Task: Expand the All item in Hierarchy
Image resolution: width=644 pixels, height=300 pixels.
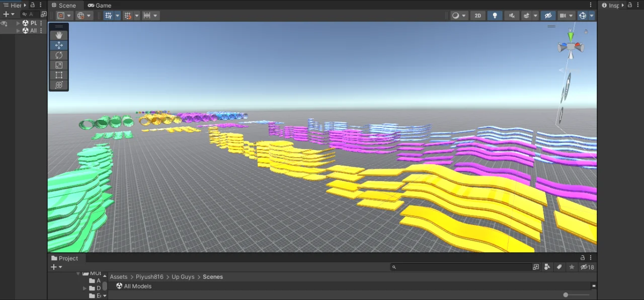Action: pyautogui.click(x=18, y=31)
